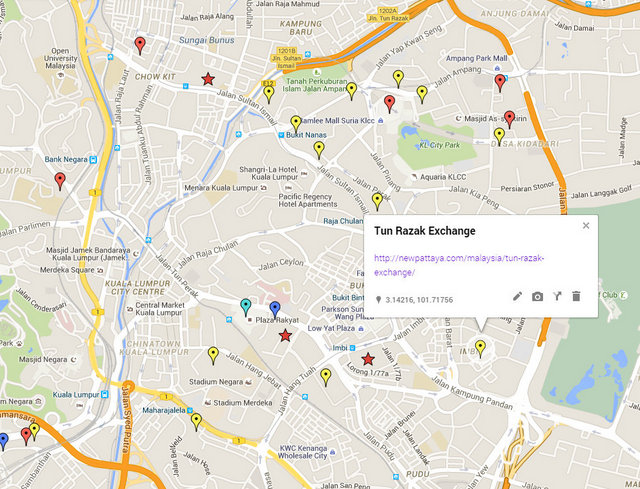Select the red pin on Masjid As-syakirin
640x489 pixels.
coord(509,119)
